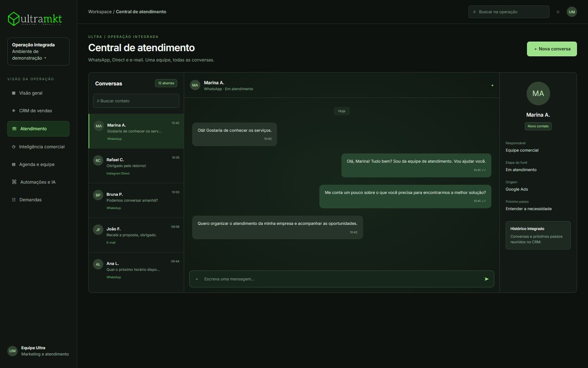588x368 pixels.
Task: Click the Visão geral sidebar icon
Action: (x=14, y=93)
